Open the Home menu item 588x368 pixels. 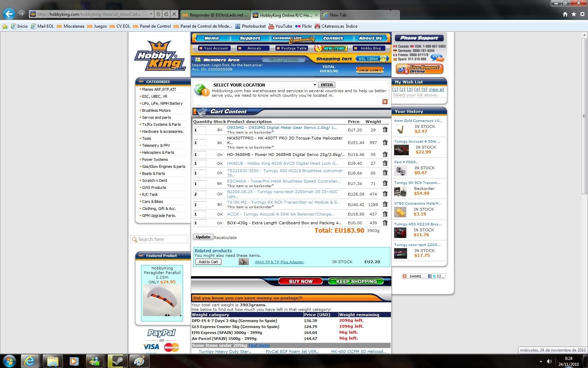point(212,38)
